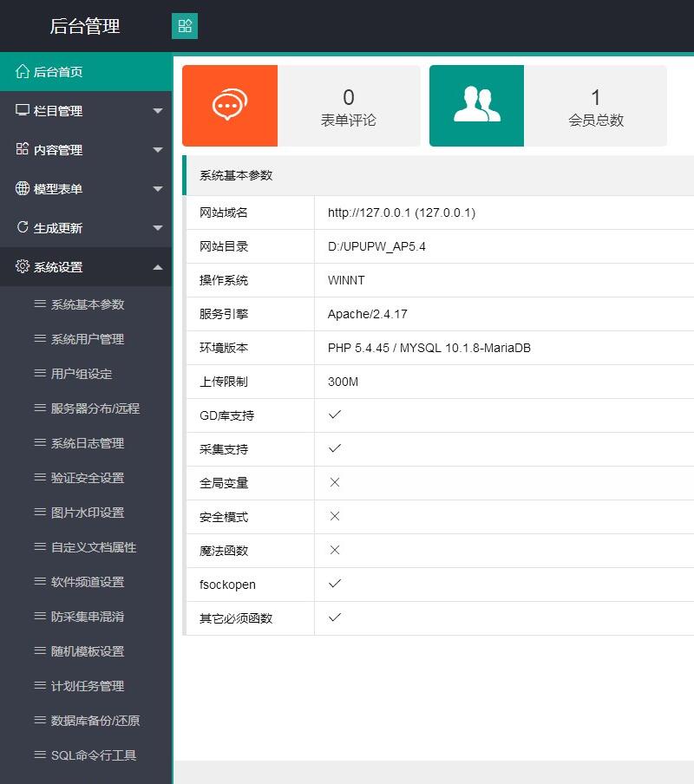Click the refresh icon beside 生成更新
This screenshot has width=694, height=784.
(x=24, y=228)
